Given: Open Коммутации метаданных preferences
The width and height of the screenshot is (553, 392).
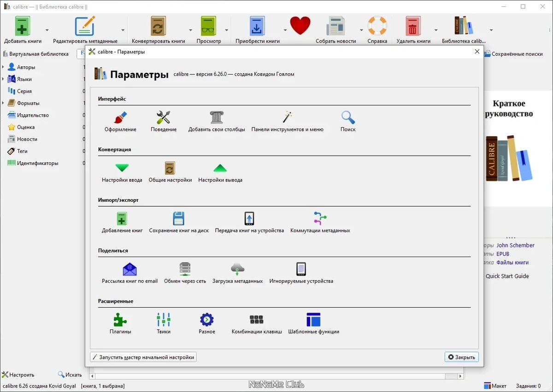Looking at the screenshot, I should click(320, 222).
